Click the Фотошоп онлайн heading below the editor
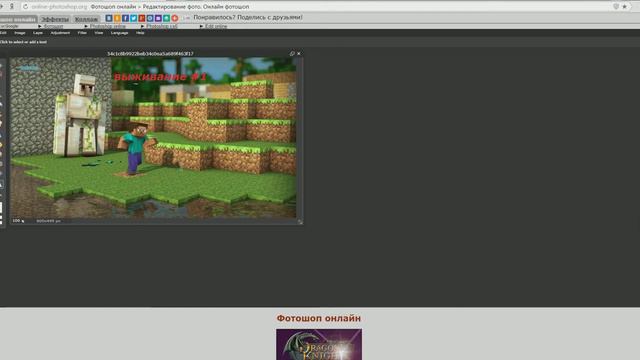 tap(319, 318)
